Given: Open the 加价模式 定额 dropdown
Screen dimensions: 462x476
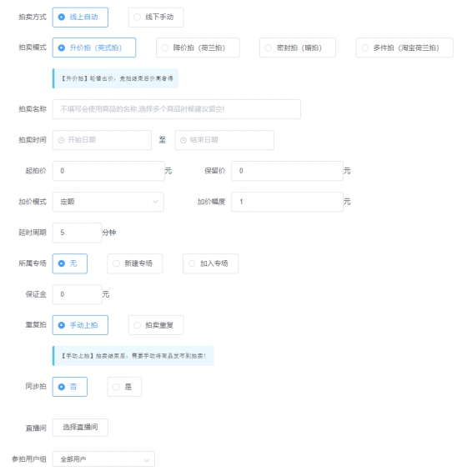Looking at the screenshot, I should click(108, 202).
